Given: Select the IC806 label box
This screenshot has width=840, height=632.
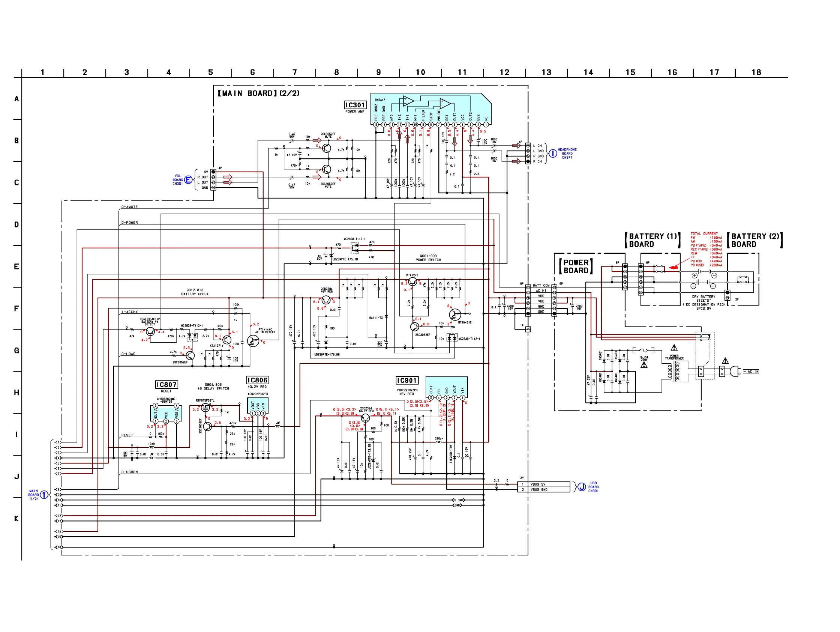Looking at the screenshot, I should tap(258, 380).
